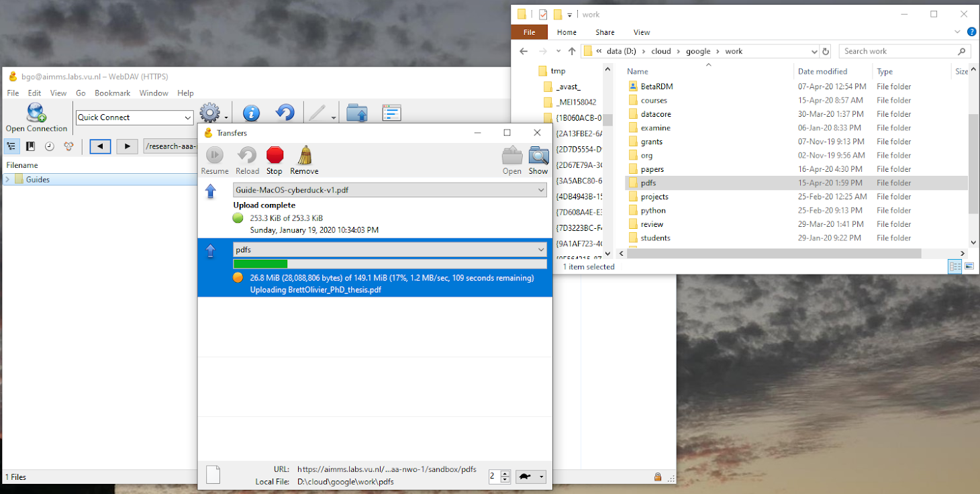Click the Open Connection globe icon

(x=36, y=113)
